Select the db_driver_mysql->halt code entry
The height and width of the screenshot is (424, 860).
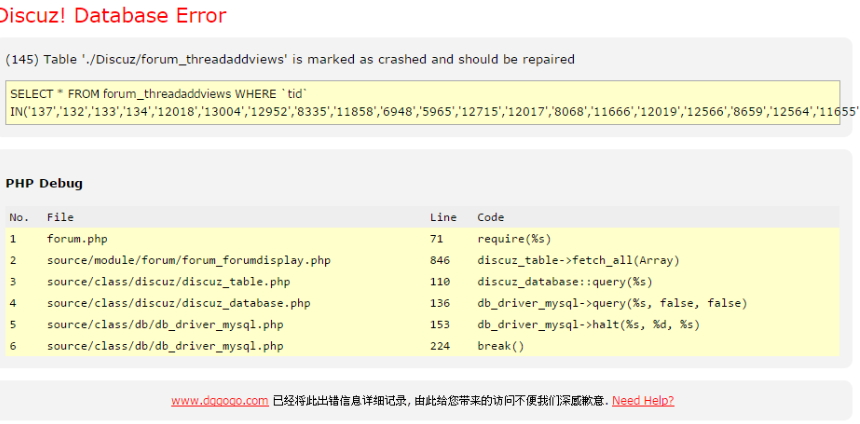point(589,325)
